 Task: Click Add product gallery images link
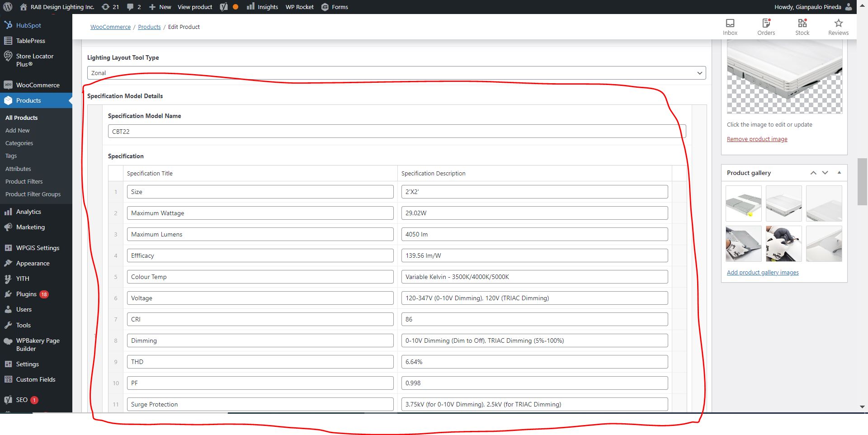(763, 272)
